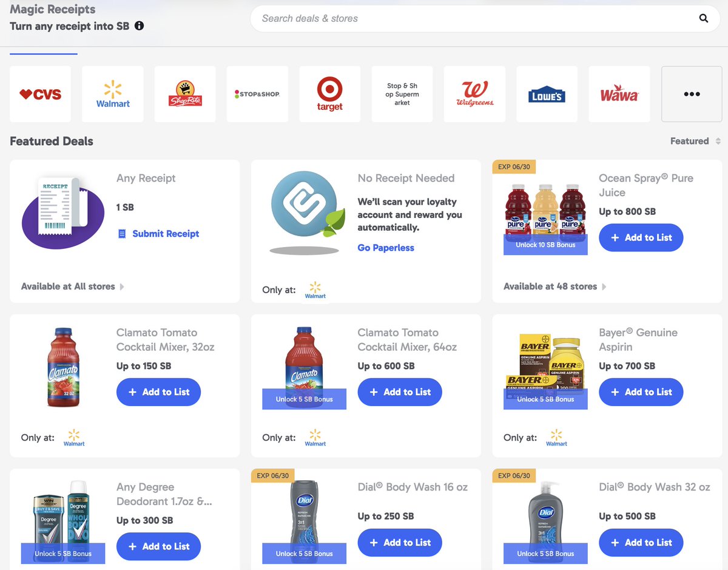
Task: Click EXP 06/30 badge on Ocean Spray
Action: 514,167
